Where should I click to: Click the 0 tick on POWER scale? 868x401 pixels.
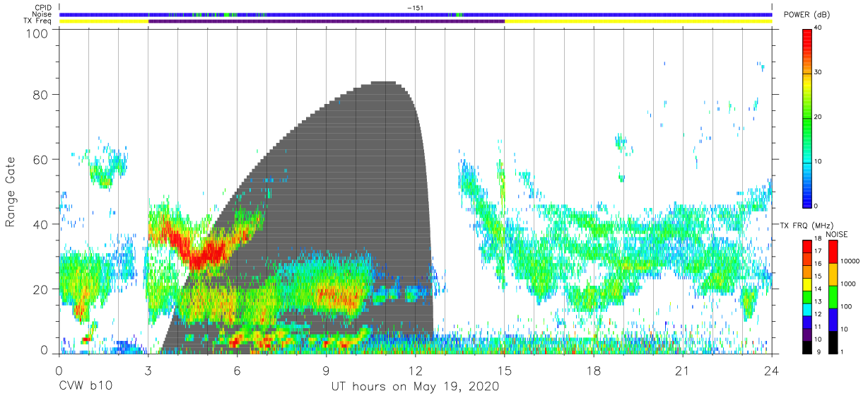tap(816, 205)
